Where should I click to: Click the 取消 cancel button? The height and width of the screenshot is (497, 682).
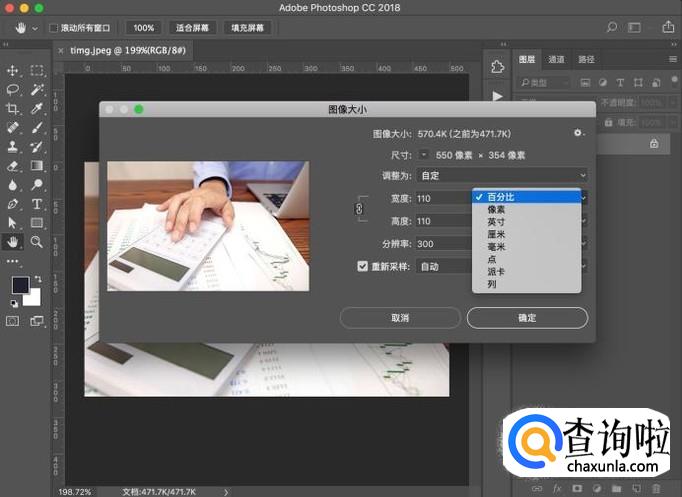click(400, 318)
